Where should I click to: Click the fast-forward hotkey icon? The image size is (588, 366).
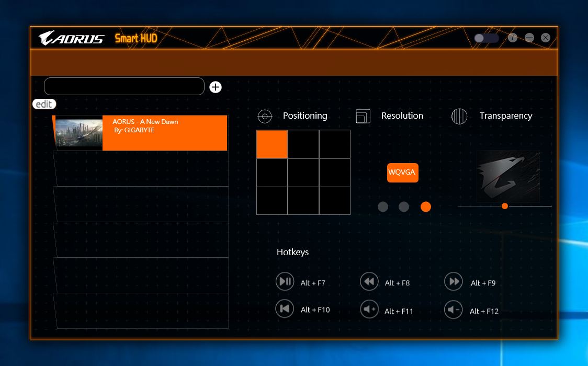pyautogui.click(x=454, y=281)
